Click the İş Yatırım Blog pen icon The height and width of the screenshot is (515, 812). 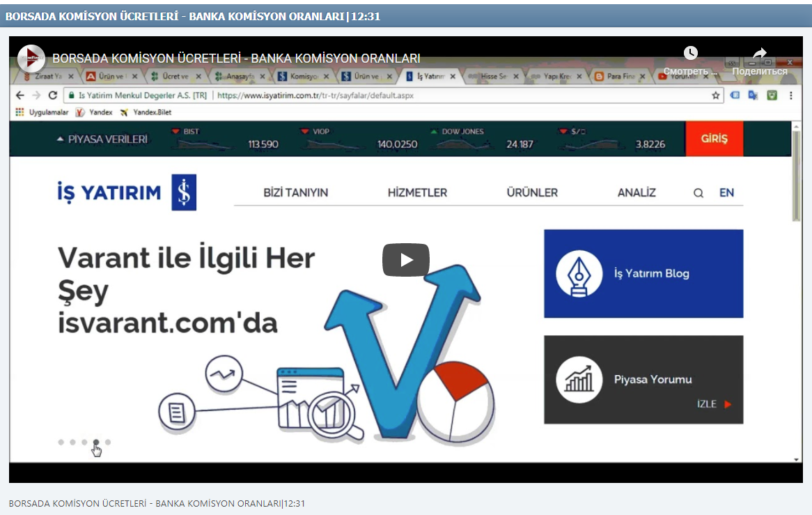[579, 273]
